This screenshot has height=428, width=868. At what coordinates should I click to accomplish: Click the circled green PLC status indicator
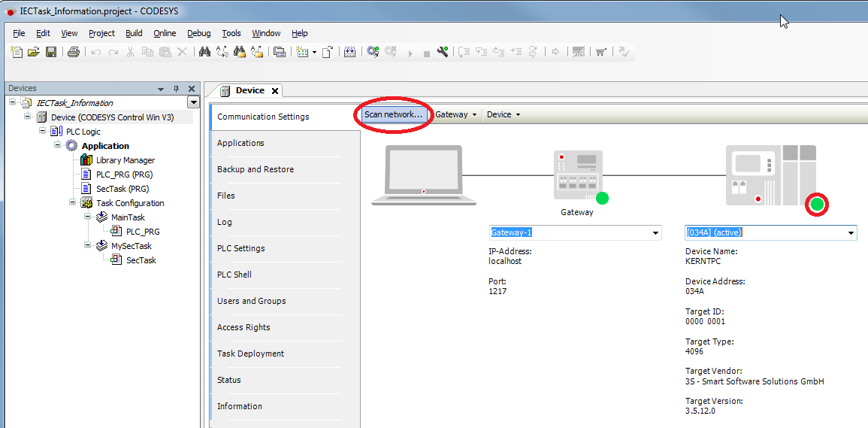tap(817, 205)
